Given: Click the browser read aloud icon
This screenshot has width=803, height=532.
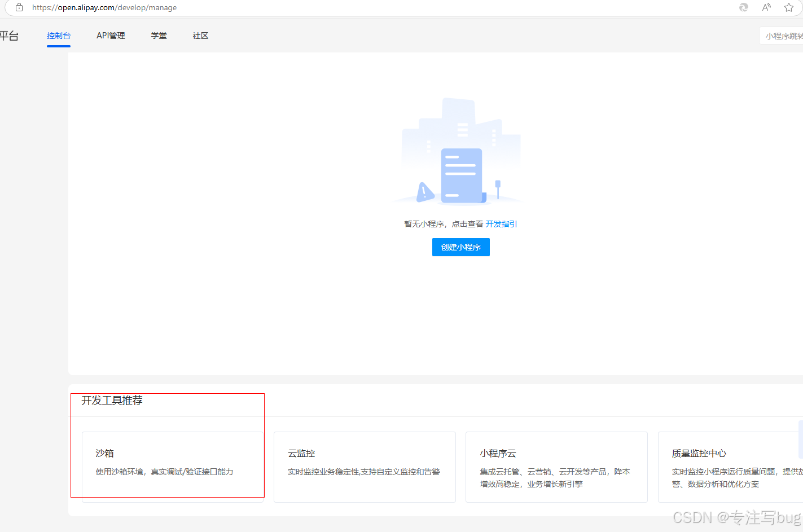Looking at the screenshot, I should (766, 7).
